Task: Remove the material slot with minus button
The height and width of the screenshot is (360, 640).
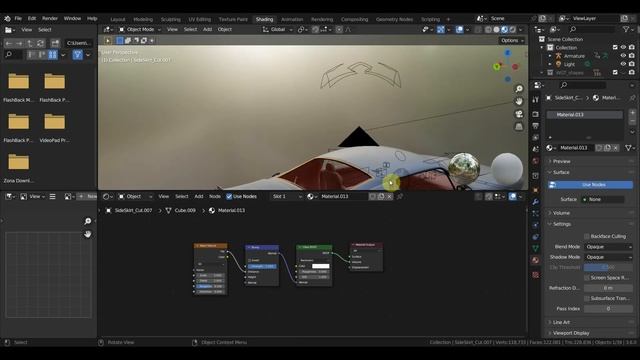Action: 632,122
